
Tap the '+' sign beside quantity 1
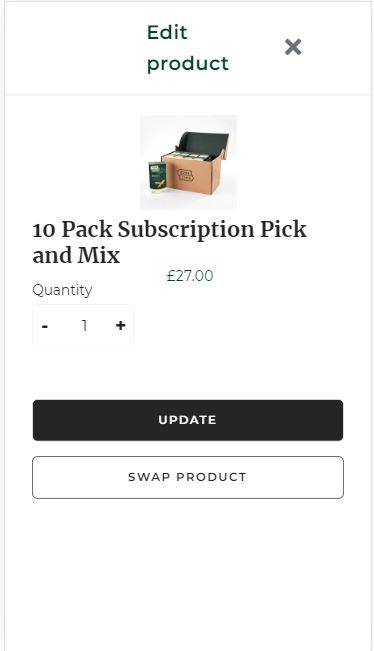click(x=120, y=325)
